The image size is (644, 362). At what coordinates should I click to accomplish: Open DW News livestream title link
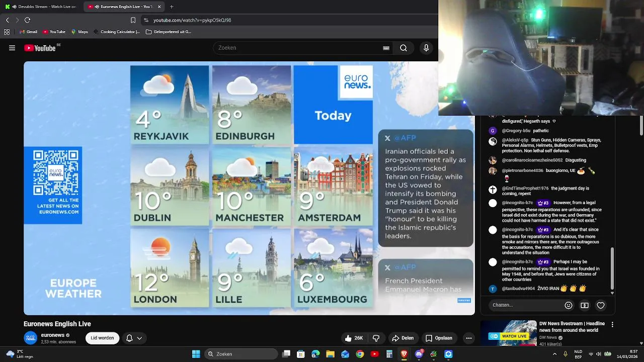(572, 327)
